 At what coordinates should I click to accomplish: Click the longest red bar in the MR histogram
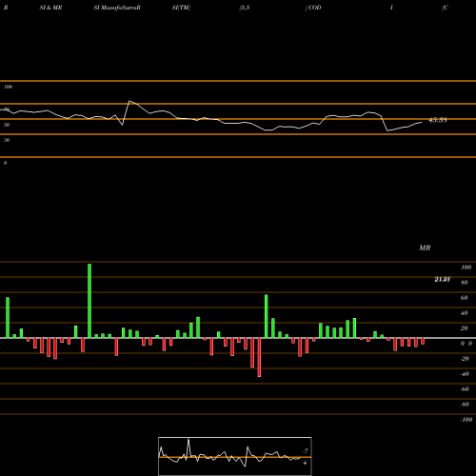tap(259, 357)
